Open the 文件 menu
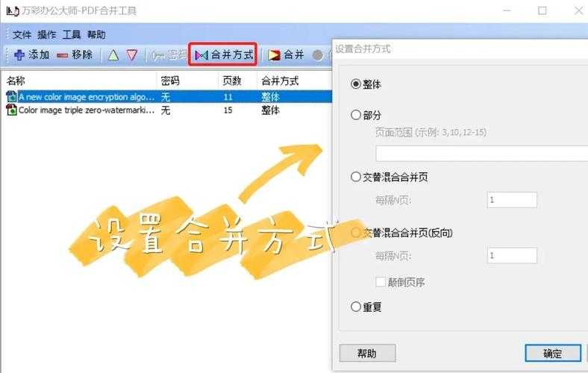Viewport: 588px width, 373px height. [22, 35]
